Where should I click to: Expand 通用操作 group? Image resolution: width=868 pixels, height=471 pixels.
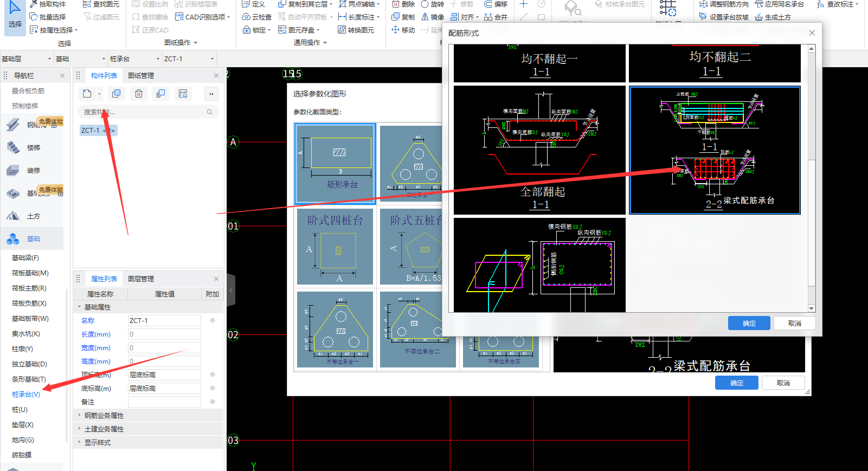pyautogui.click(x=310, y=42)
